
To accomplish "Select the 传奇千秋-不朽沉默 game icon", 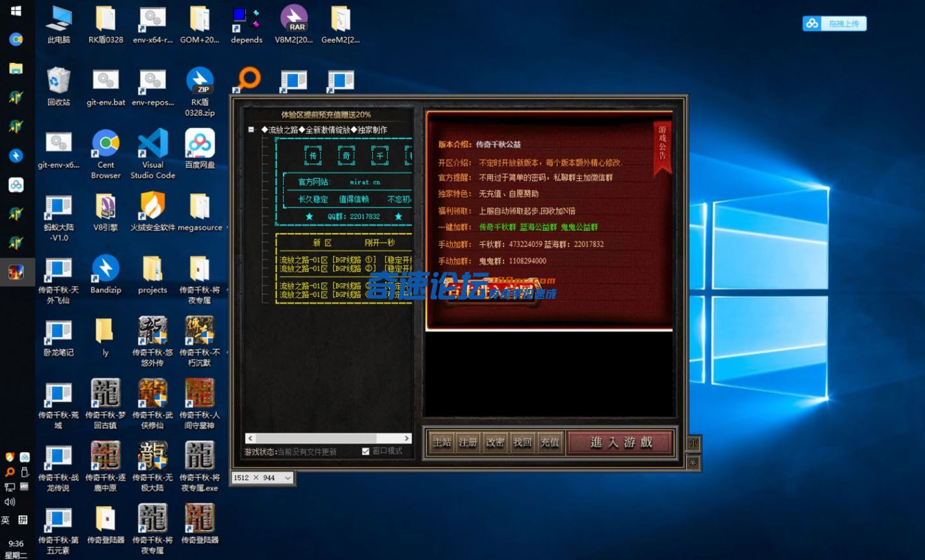I will [200, 341].
